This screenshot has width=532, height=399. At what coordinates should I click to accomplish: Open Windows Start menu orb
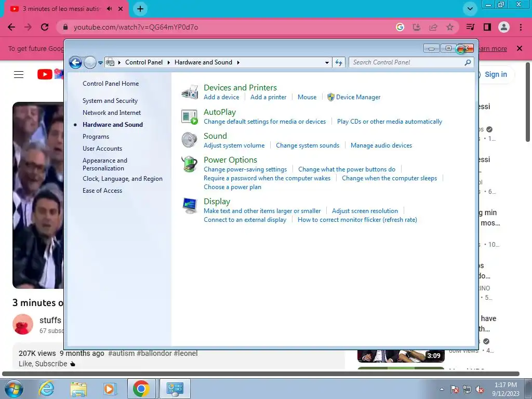[x=14, y=389]
